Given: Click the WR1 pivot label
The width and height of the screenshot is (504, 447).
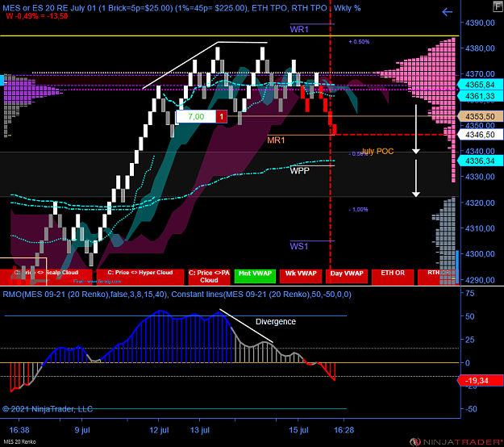Looking at the screenshot, I should coord(299,30).
